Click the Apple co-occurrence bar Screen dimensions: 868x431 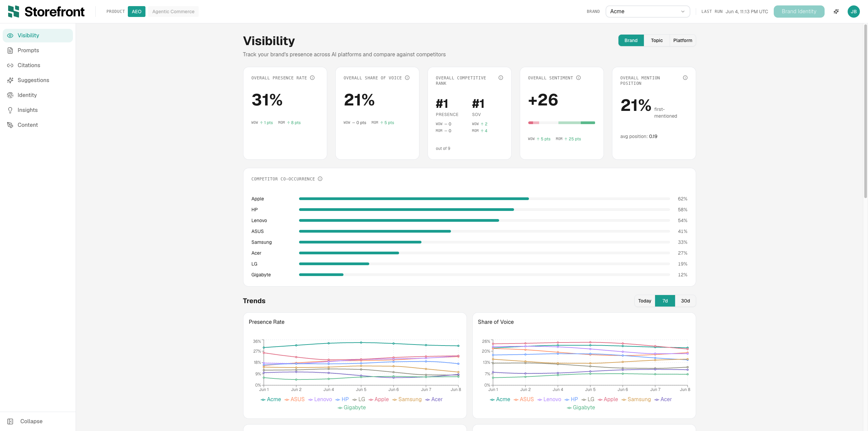(414, 199)
